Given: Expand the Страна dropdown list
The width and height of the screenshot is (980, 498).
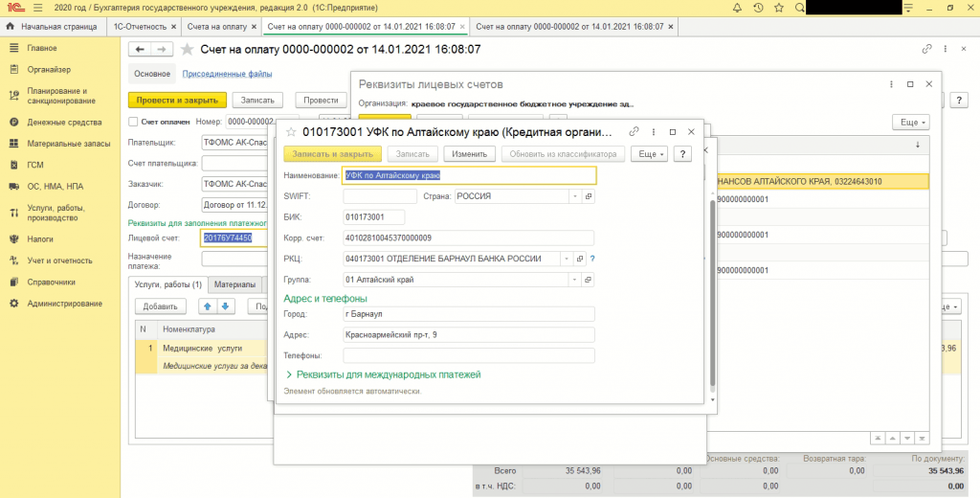Looking at the screenshot, I should point(574,196).
